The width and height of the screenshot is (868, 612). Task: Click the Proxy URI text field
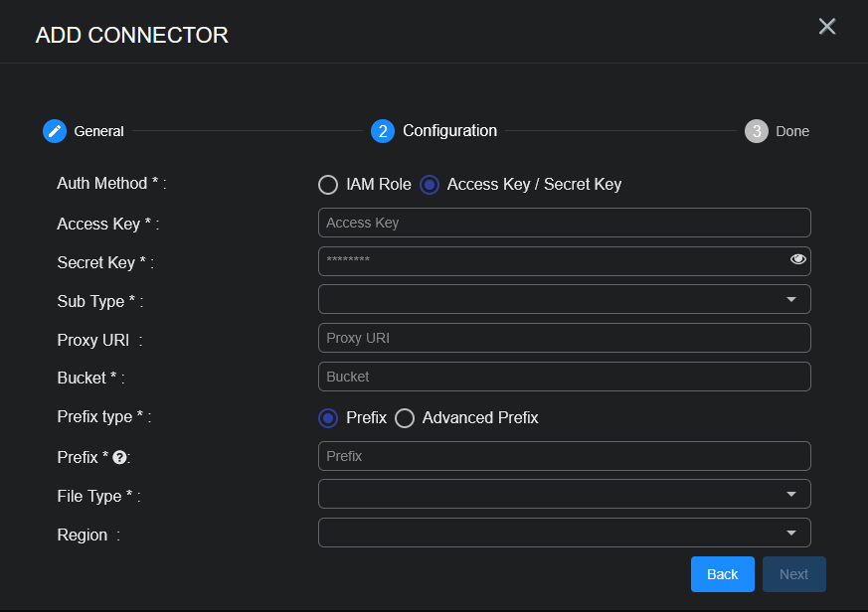564,338
